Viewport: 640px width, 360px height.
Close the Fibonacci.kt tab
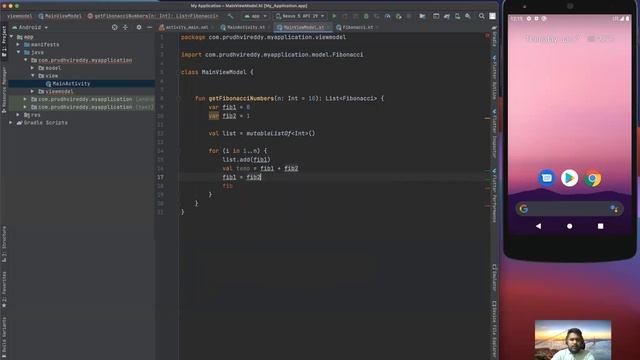376,27
